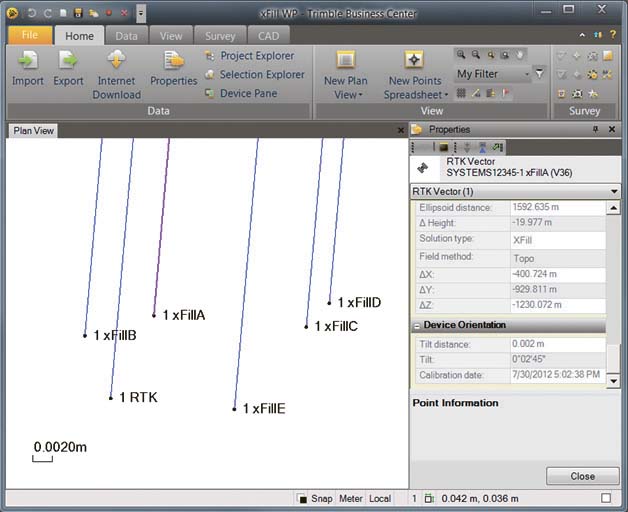Click Local coordinate in status bar

(x=380, y=498)
